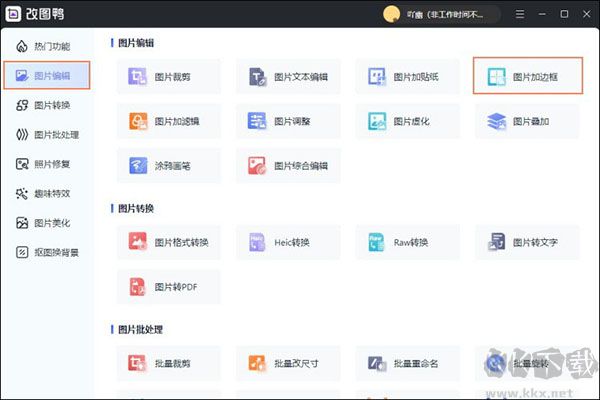Open the 图片叠加 overlay tool
This screenshot has height=400, width=600.
tap(527, 121)
